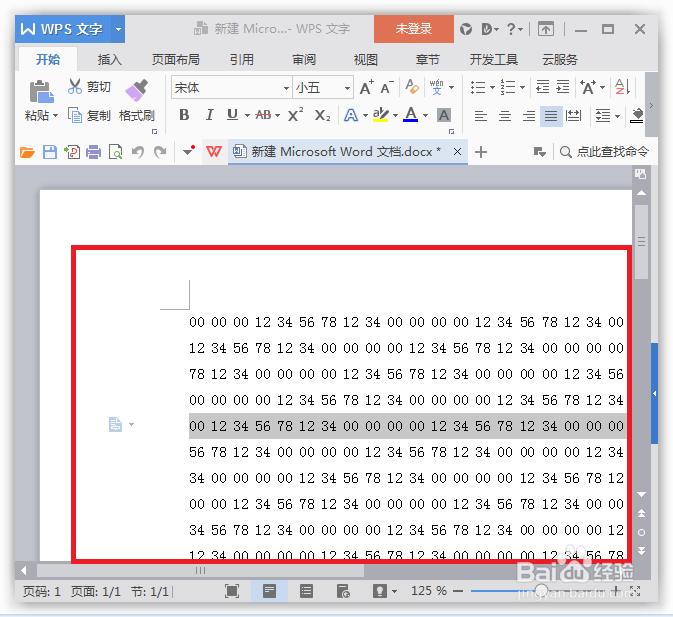
Task: Open the 审阅 tab
Action: pos(304,59)
